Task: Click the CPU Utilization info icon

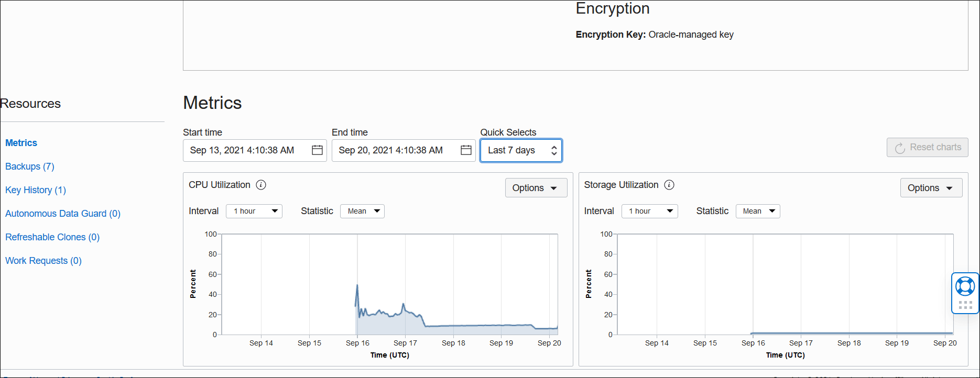Action: point(261,185)
